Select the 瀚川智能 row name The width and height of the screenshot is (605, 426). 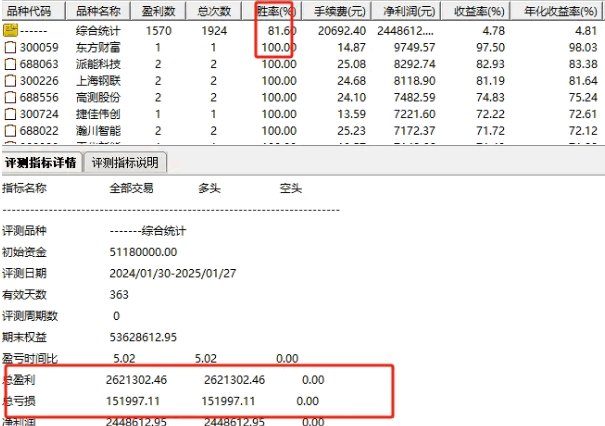tap(98, 131)
